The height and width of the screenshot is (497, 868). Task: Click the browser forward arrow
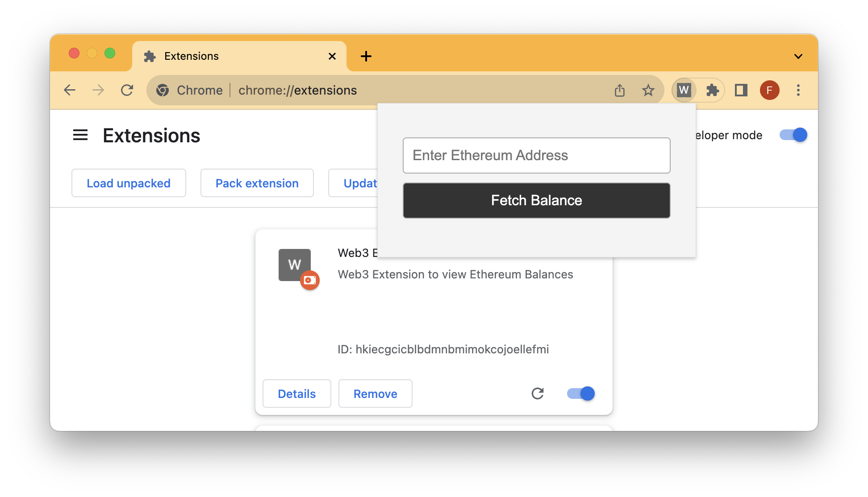pos(98,90)
